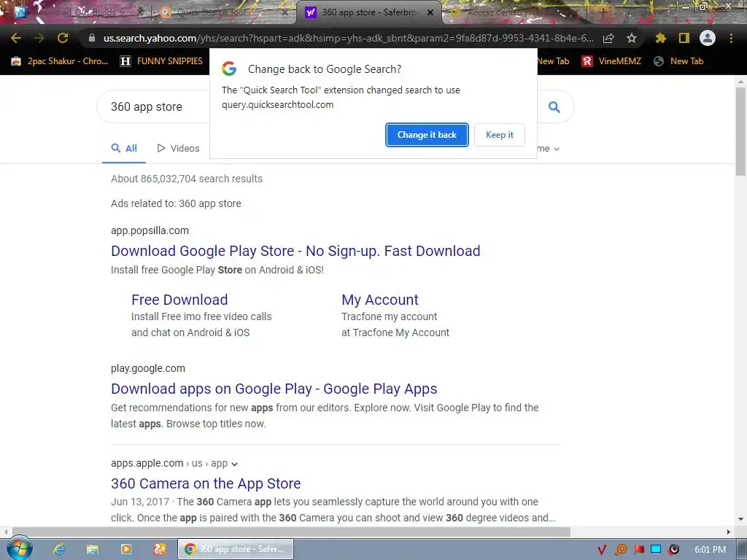Open the 2pac Shakur bookmark
The image size is (747, 560).
60,61
